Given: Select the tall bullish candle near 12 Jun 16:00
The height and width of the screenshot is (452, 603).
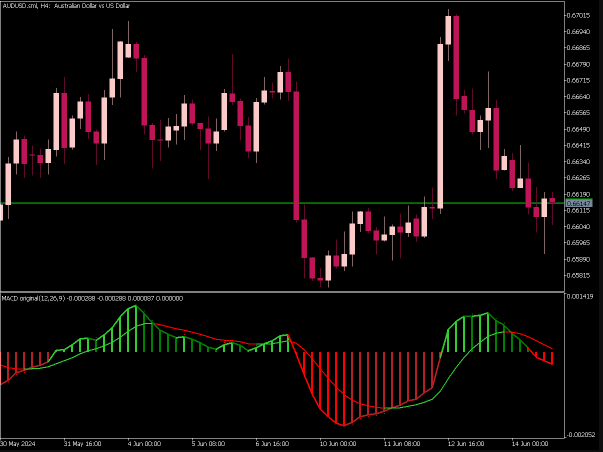Looking at the screenshot, I should (440, 126).
